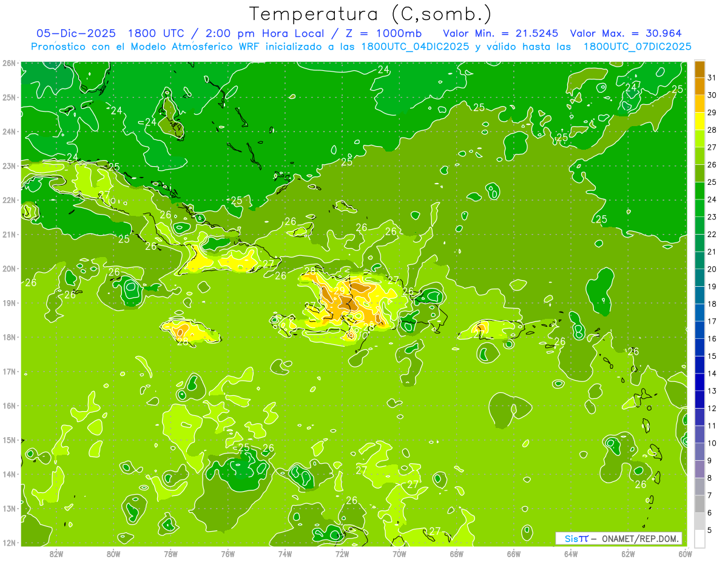Click latitude axis label "15N"
728x562 pixels.
point(9,440)
